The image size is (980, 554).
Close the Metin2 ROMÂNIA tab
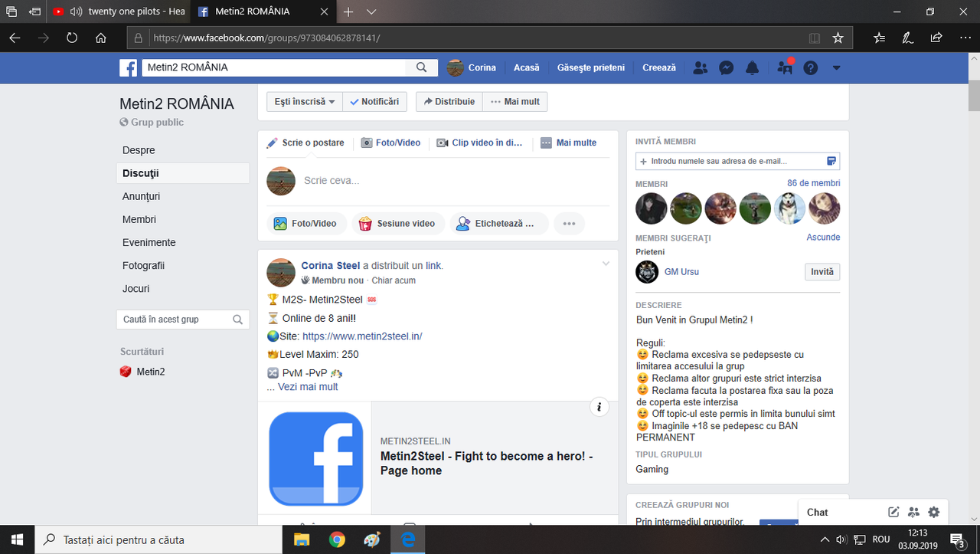[x=325, y=11]
